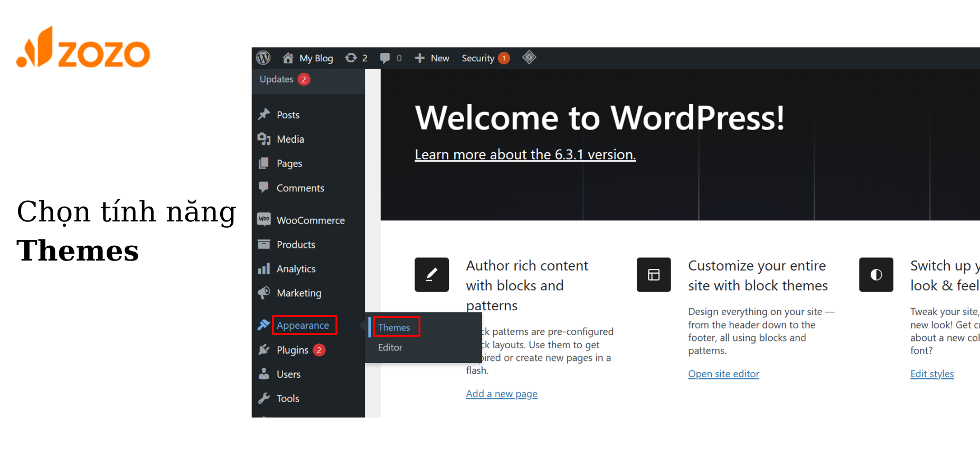The image size is (980, 464).
Task: Click the Media icon in sidebar
Action: point(264,139)
